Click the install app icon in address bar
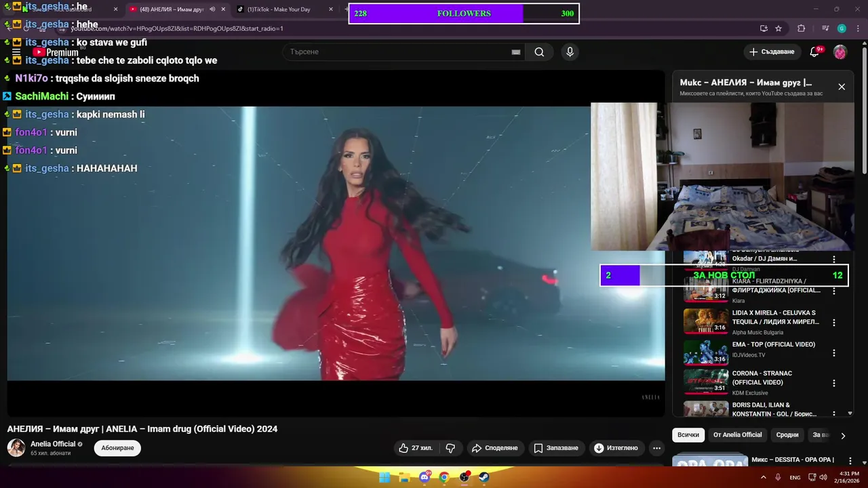 (764, 28)
